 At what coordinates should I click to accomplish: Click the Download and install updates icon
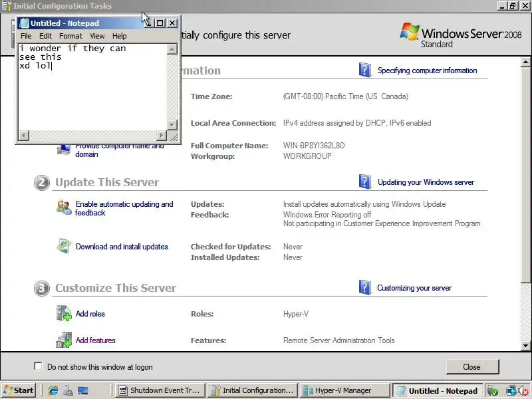click(x=64, y=246)
